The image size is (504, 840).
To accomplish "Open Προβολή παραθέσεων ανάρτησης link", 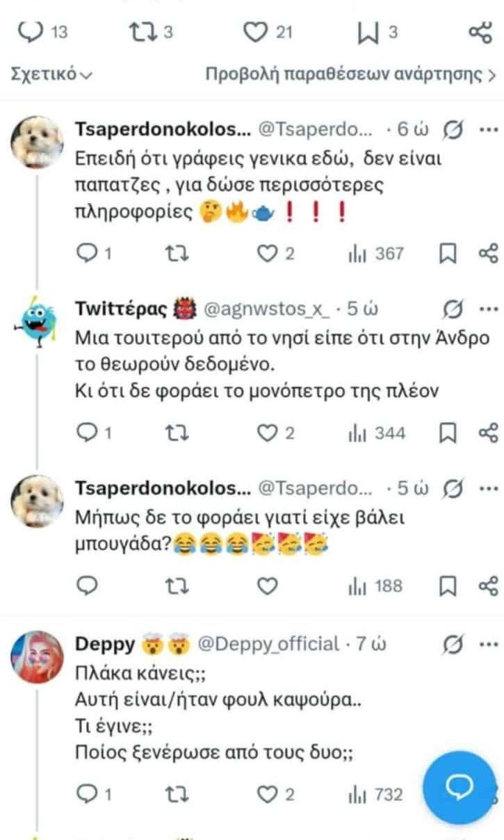I will tap(350, 74).
